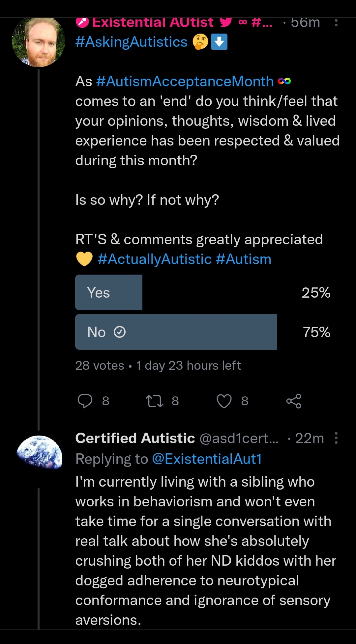Screen dimensions: 356x644
Task: Open Certified Autistic earth avatar
Action: point(39,452)
